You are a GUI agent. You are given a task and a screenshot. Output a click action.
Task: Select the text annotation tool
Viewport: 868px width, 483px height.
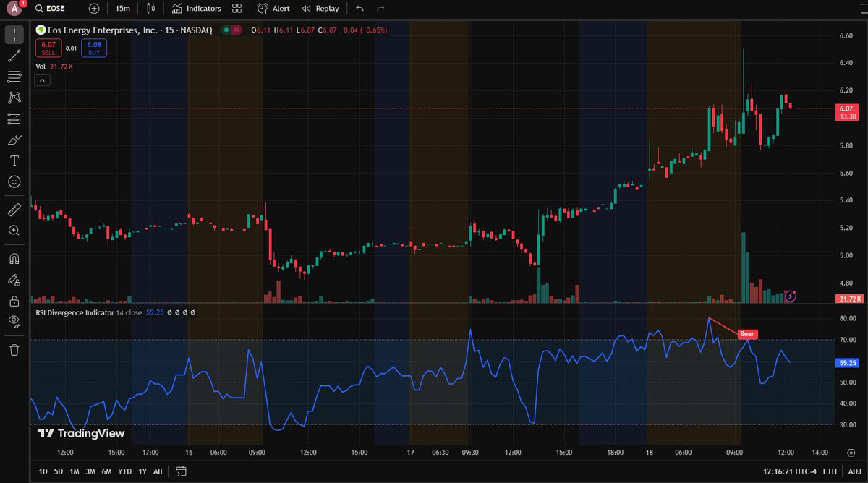[x=14, y=161]
